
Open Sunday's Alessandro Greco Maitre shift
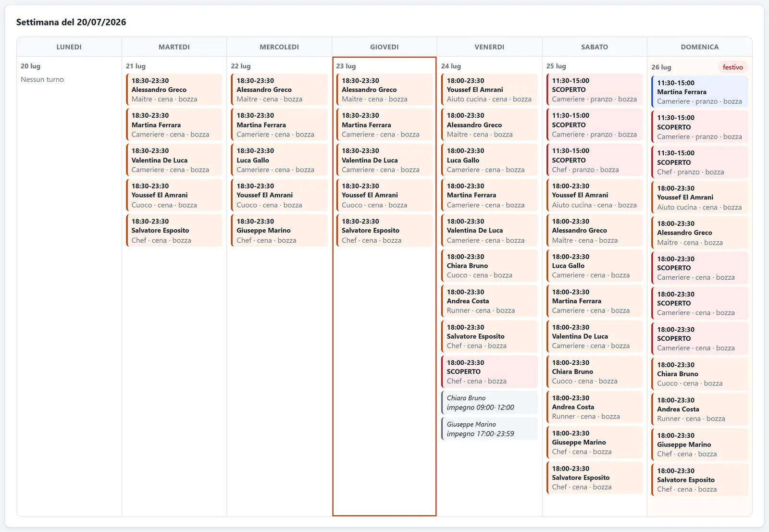pyautogui.click(x=700, y=233)
